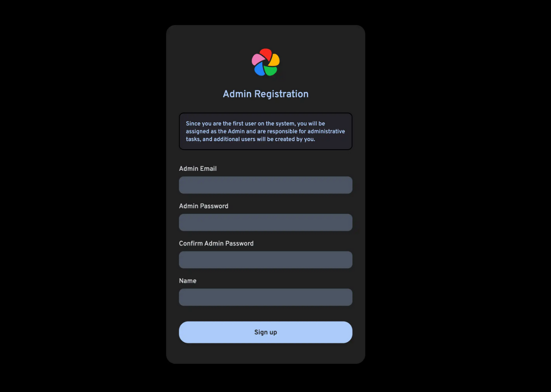Click the red petal of the logo
This screenshot has height=392, width=551.
[266, 54]
